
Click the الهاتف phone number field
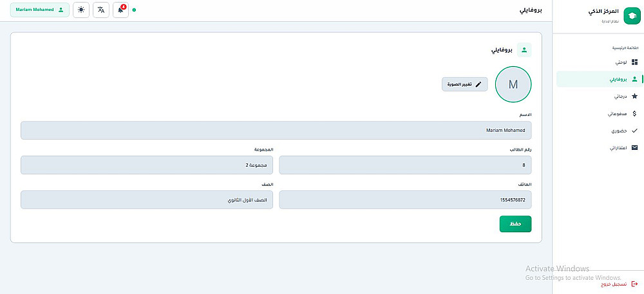(x=405, y=199)
